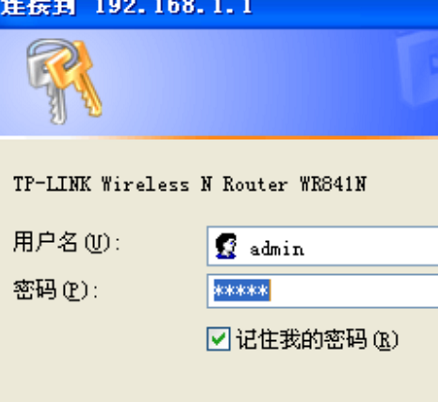This screenshot has width=438, height=402.
Task: Click the word admin in the username box
Action: coord(277,249)
